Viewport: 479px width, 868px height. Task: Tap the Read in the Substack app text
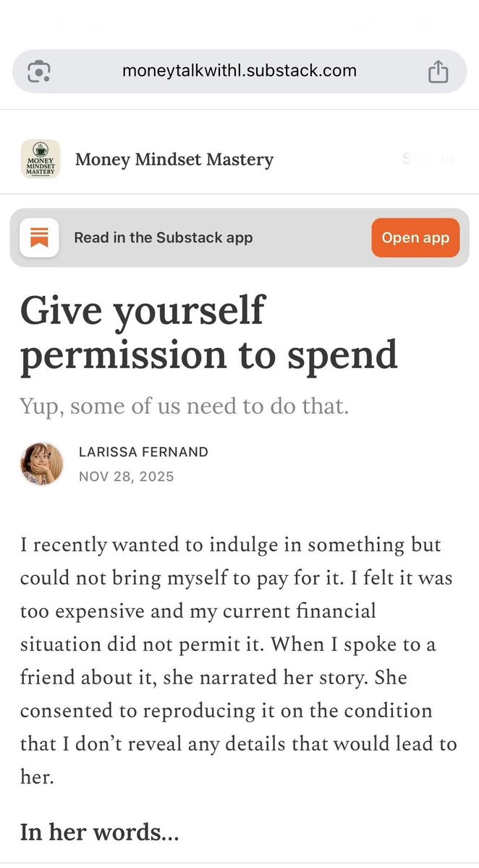pyautogui.click(x=164, y=237)
